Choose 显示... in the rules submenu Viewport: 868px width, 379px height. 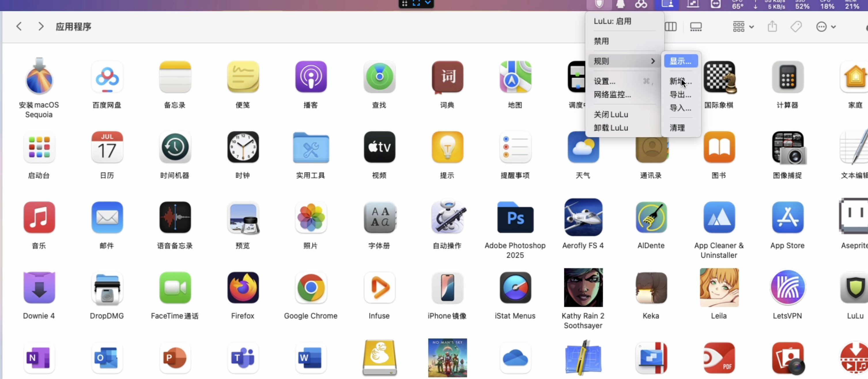[x=680, y=61]
